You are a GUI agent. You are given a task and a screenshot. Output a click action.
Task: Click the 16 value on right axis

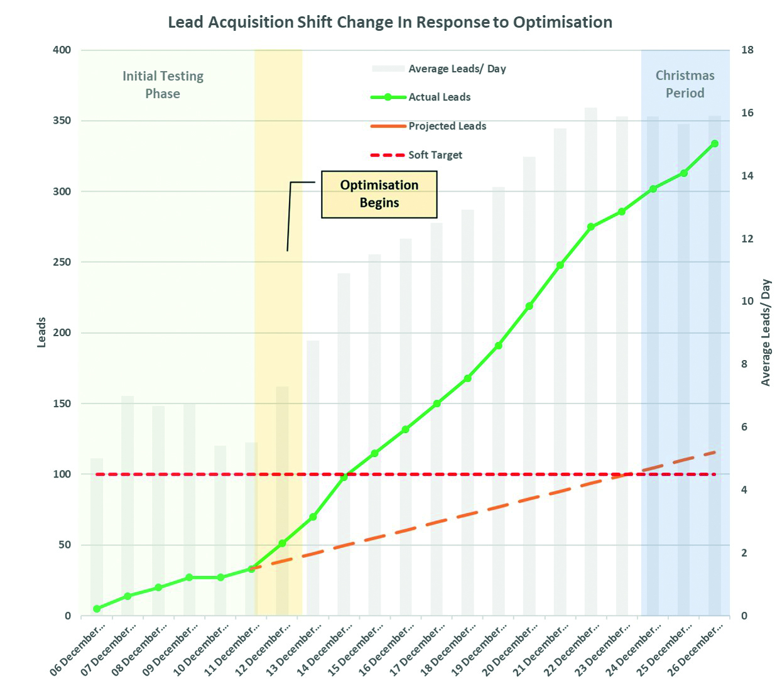[747, 112]
